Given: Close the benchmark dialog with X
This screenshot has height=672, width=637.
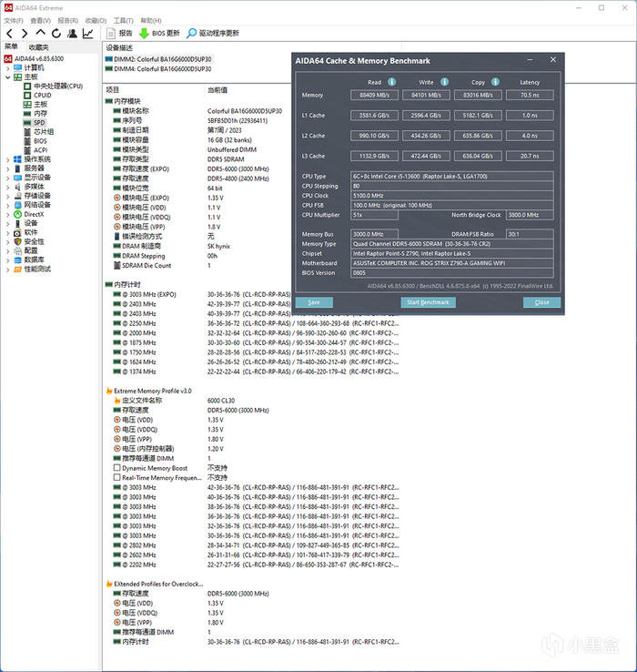Looking at the screenshot, I should (553, 60).
